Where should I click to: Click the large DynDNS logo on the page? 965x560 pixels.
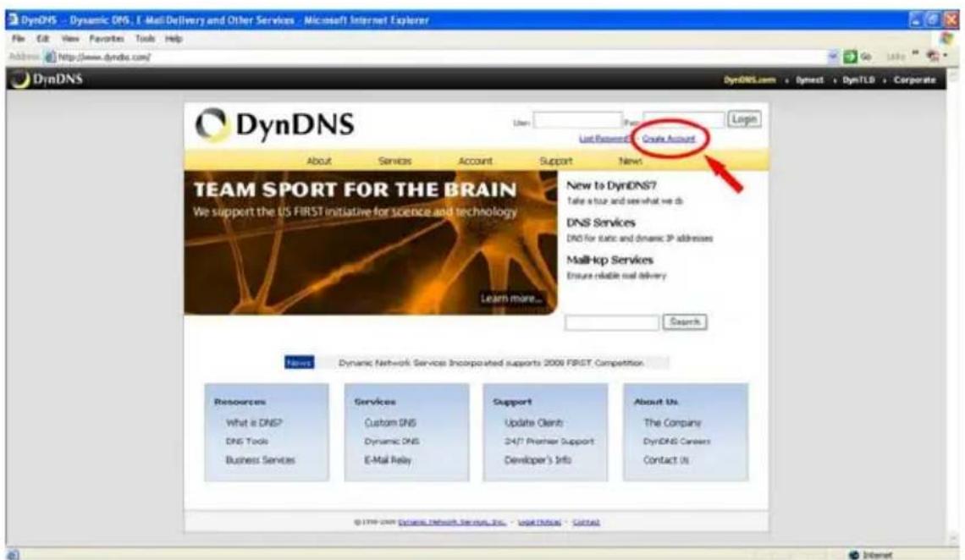(x=275, y=125)
